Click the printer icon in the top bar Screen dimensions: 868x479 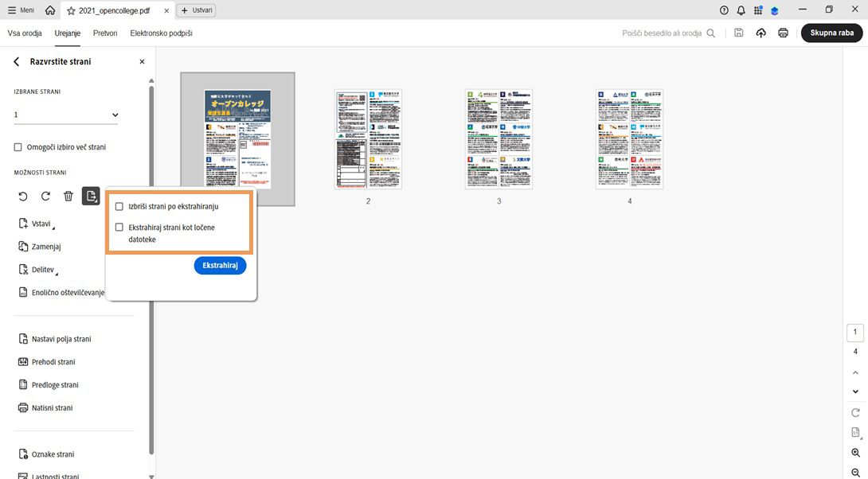(x=783, y=33)
